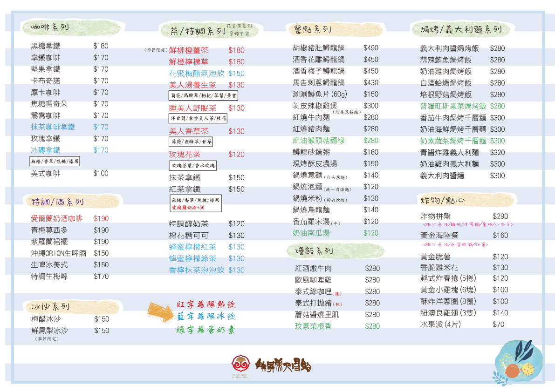Select the 焗烤/義大利麵系列 header
The image size is (555, 392).
pyautogui.click(x=458, y=30)
